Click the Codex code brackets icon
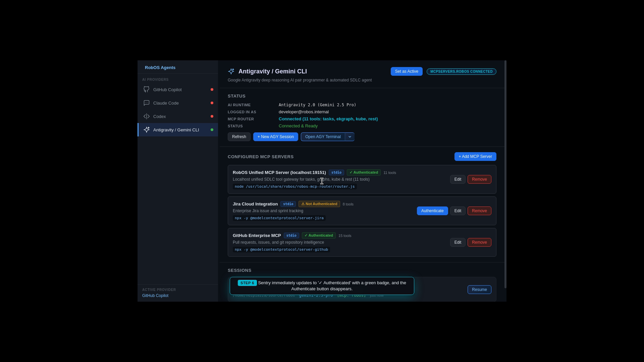 tap(147, 116)
